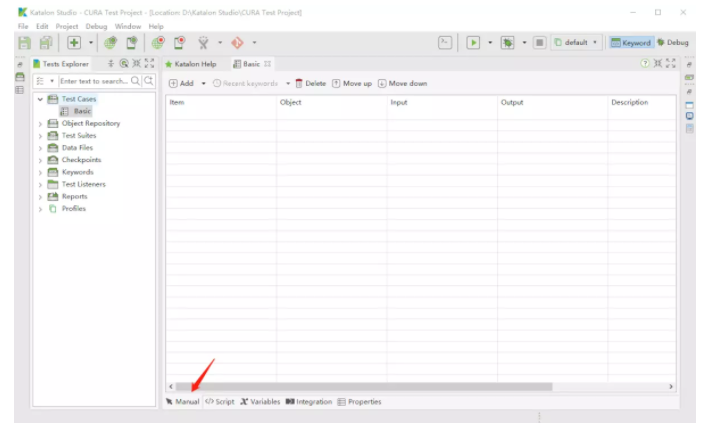711x435 pixels.
Task: Click the Save floppy disk icon
Action: point(24,43)
